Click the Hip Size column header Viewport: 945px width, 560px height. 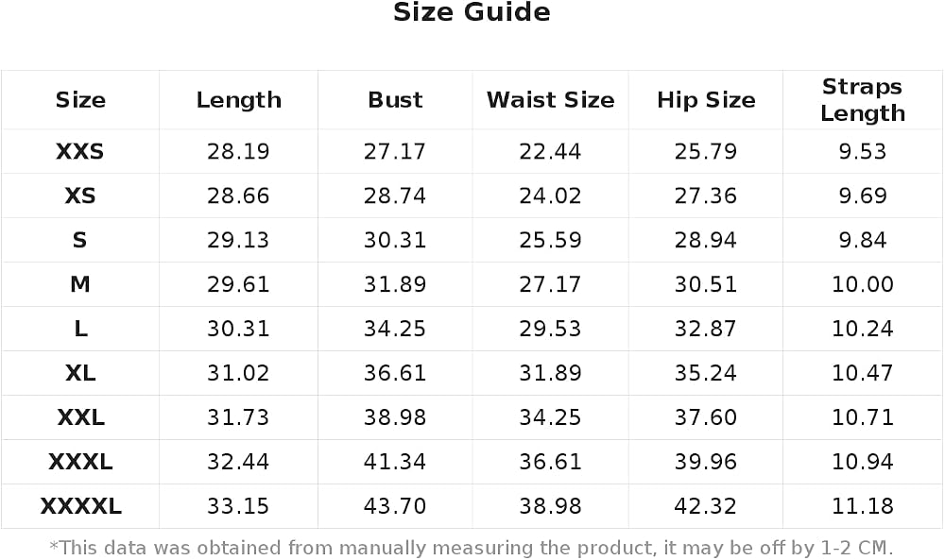[x=706, y=100]
